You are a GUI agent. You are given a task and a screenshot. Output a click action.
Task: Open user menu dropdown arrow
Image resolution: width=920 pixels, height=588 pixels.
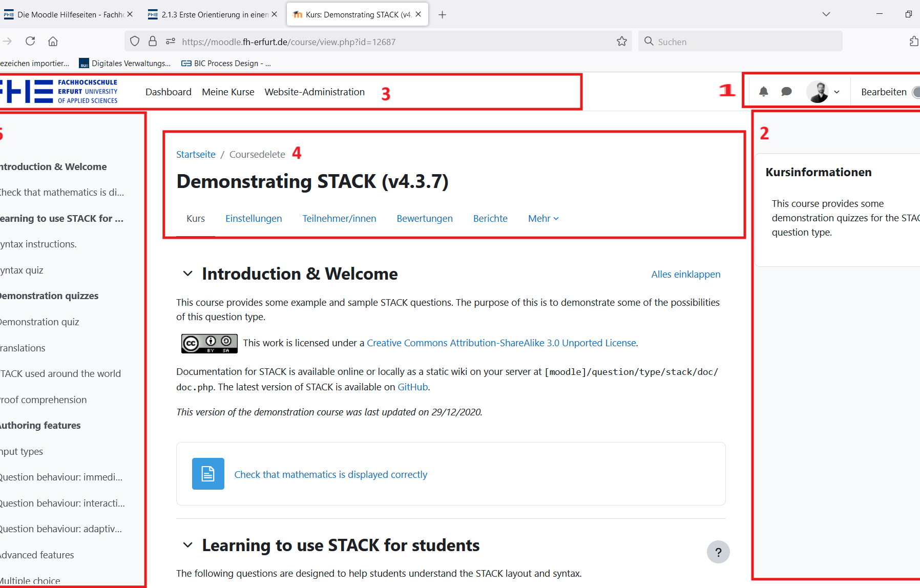837,92
